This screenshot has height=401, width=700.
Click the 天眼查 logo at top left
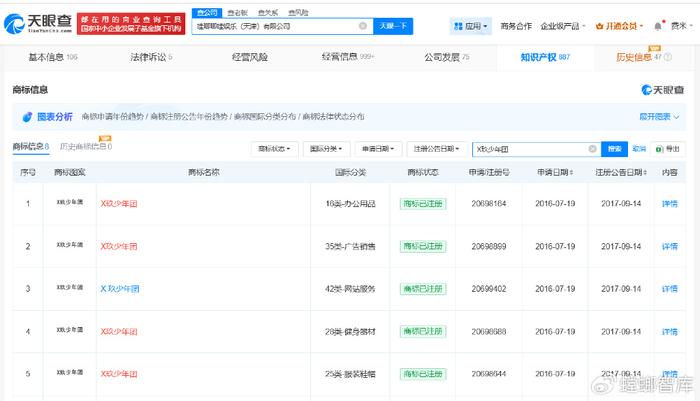(x=38, y=24)
